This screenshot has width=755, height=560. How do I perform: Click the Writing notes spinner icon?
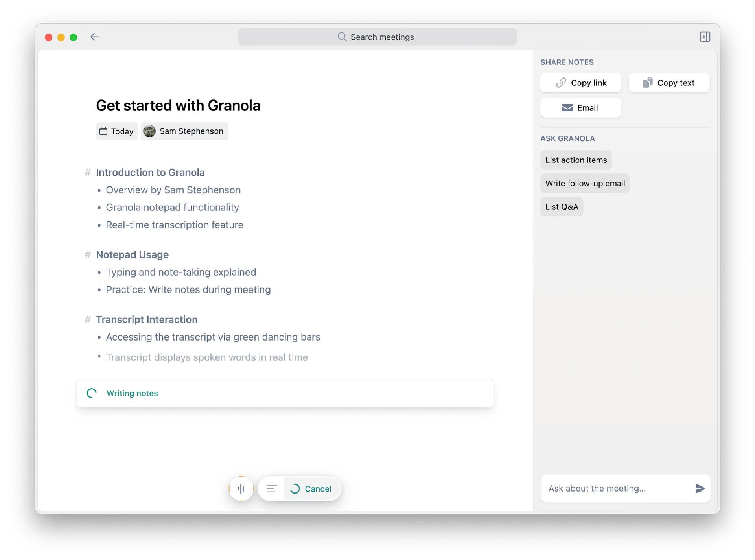tap(92, 393)
